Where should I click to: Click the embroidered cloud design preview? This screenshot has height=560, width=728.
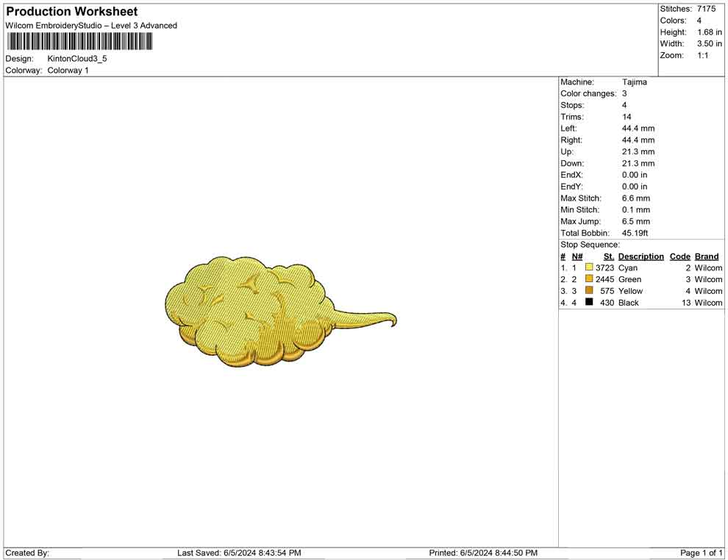pyautogui.click(x=280, y=312)
